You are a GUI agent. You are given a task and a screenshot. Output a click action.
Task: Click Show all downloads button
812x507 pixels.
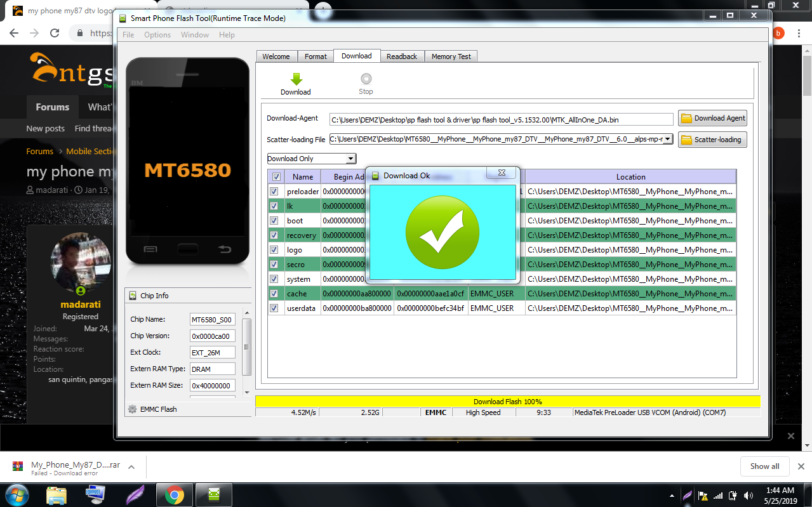(x=764, y=466)
